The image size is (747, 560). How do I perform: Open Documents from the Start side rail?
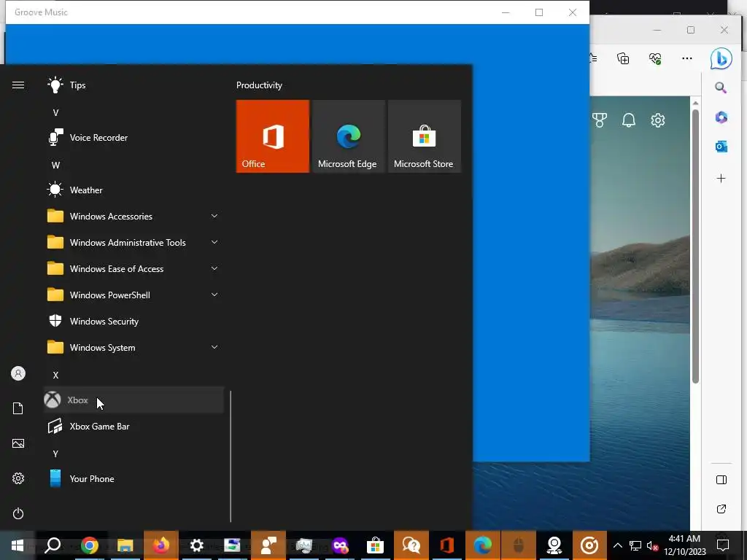[x=18, y=408]
